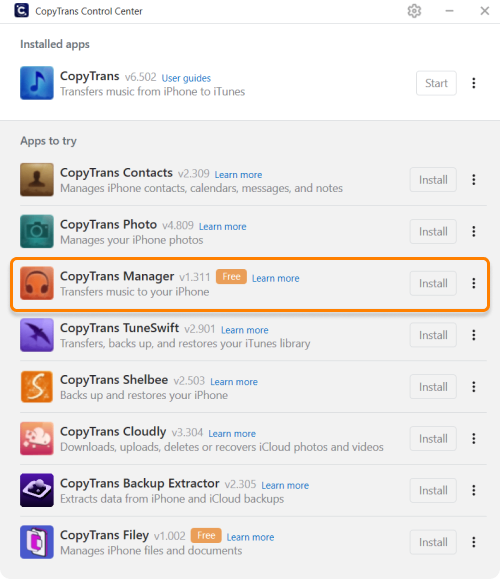The height and width of the screenshot is (579, 500).
Task: Minimize the Control Center window
Action: (x=449, y=11)
